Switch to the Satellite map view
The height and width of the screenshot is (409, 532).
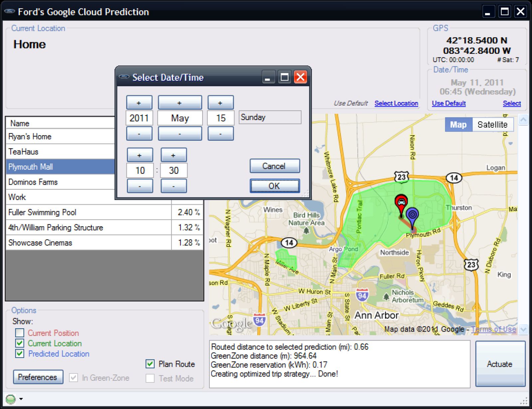(x=493, y=125)
